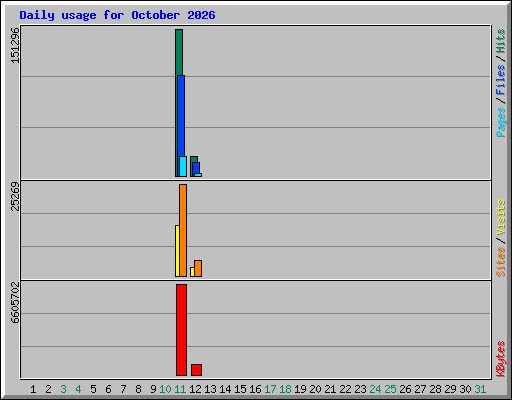This screenshot has height=400, width=512.
Task: Click day 7 on the x-axis
Action: click(123, 389)
